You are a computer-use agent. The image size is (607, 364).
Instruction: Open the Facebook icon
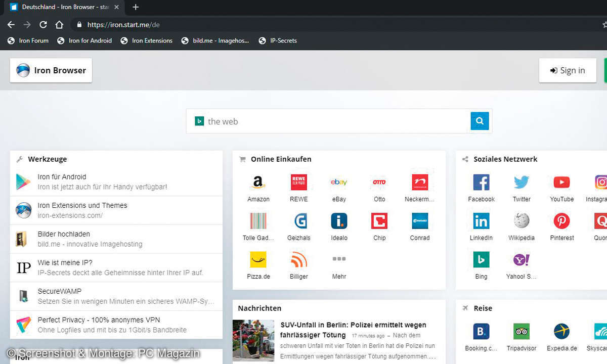click(x=481, y=183)
